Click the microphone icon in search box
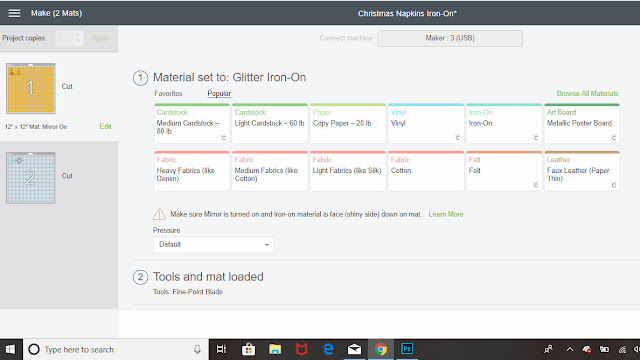Image resolution: width=640 pixels, height=360 pixels. [x=197, y=349]
